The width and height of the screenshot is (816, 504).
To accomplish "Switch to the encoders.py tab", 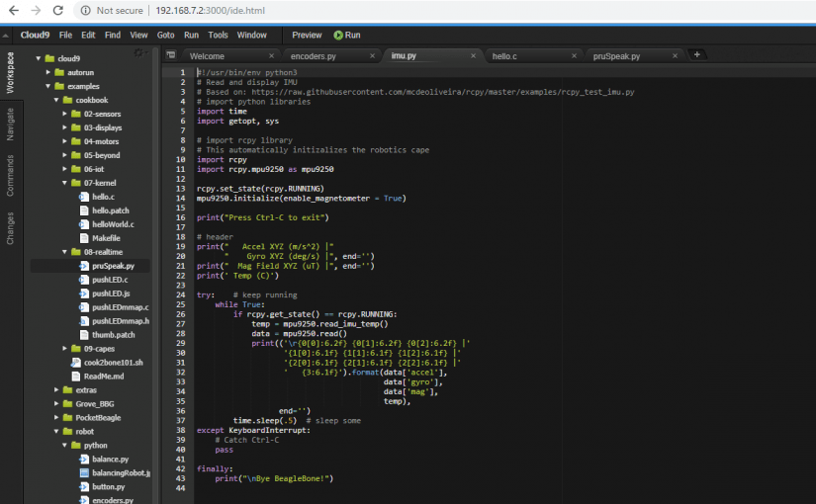I will [x=314, y=56].
